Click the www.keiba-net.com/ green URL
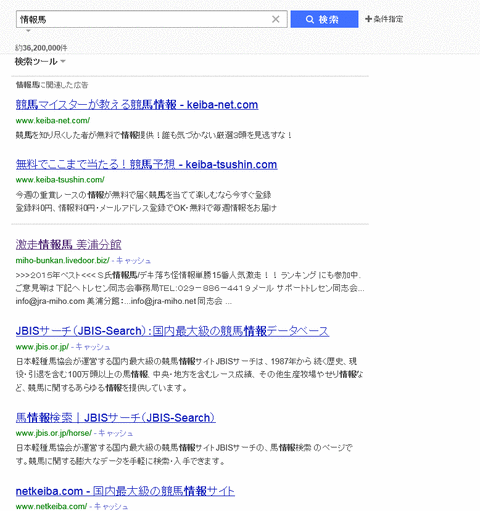 (53, 120)
